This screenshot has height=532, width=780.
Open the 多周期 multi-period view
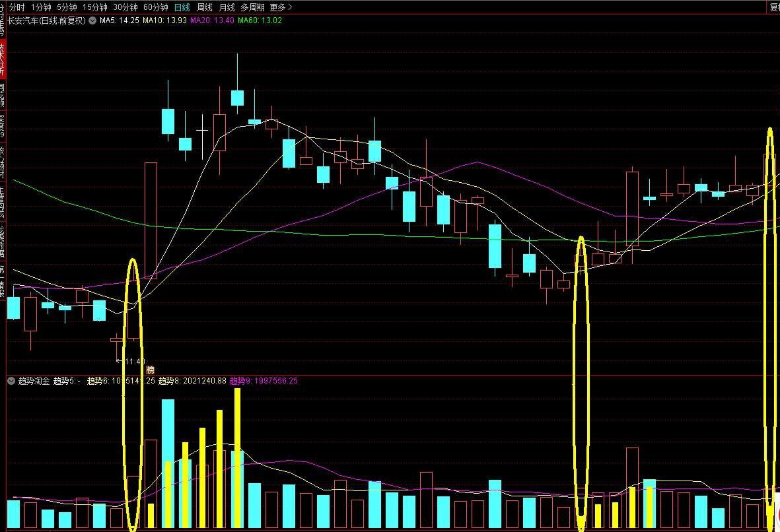tap(252, 7)
